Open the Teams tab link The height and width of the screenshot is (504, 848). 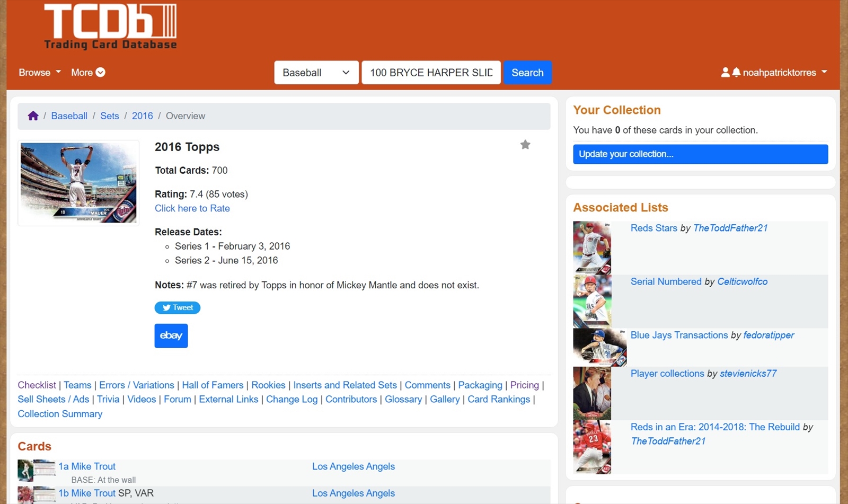click(x=77, y=385)
